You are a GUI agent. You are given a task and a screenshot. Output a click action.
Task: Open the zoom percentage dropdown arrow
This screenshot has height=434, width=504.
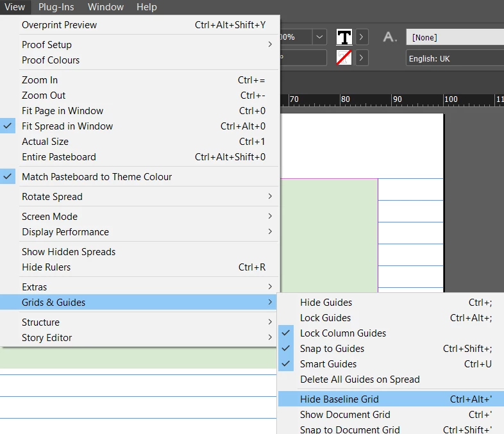319,37
